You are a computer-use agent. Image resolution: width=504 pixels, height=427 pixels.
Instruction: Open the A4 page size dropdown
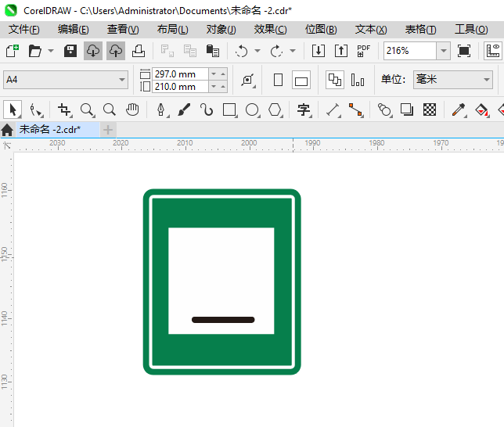[122, 80]
